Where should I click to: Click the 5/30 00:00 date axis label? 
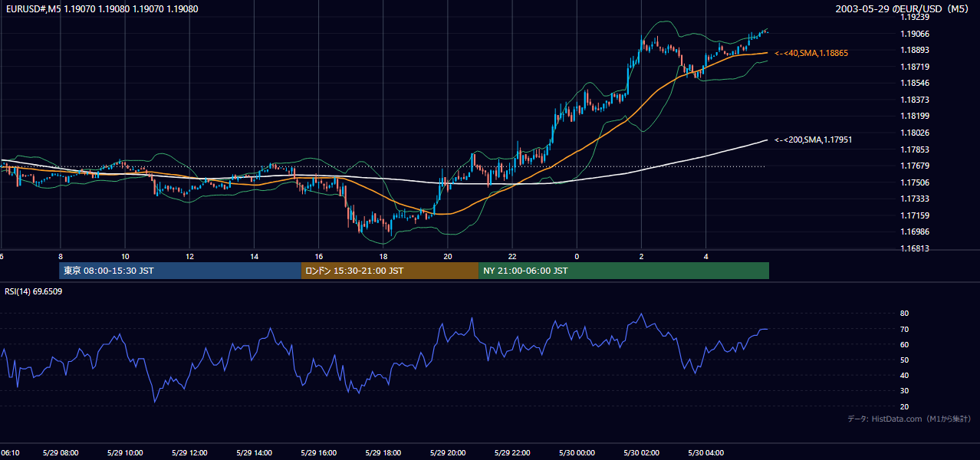(x=577, y=453)
